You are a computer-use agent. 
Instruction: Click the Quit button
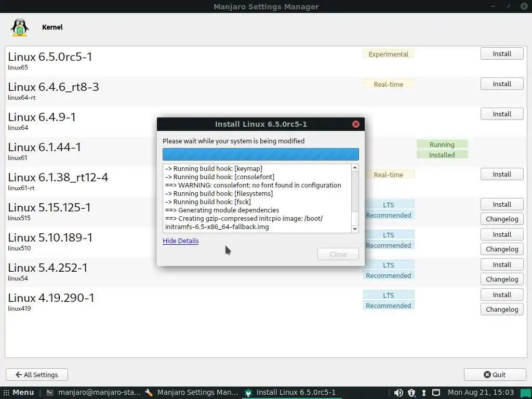(495, 375)
